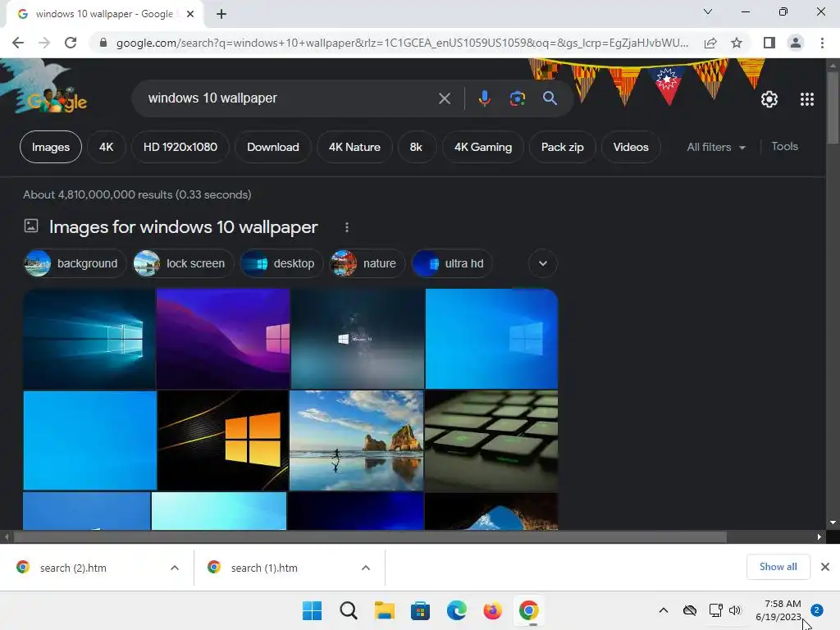Go back to the previous page
Viewport: 840px width, 630px height.
[x=18, y=43]
